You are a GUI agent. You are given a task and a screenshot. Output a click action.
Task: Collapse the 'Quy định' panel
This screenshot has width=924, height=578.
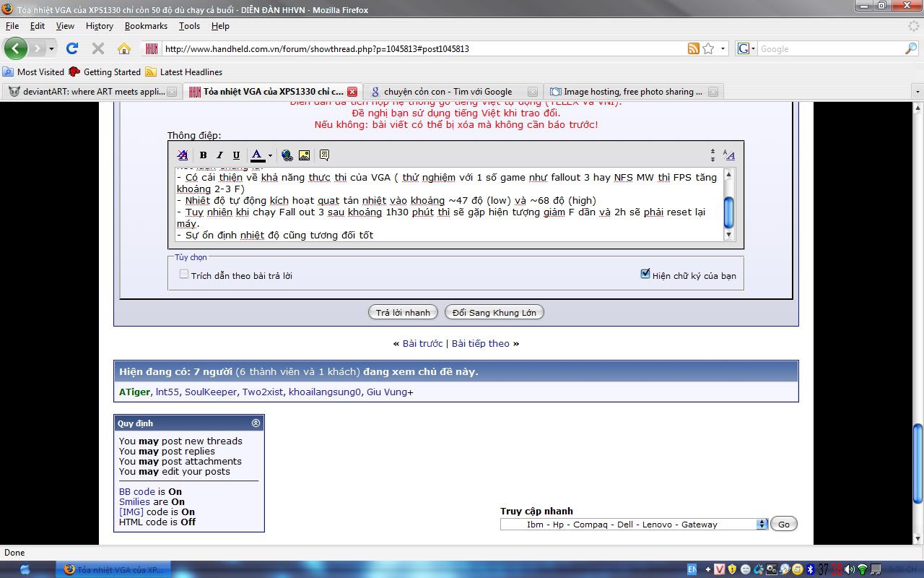(x=256, y=423)
